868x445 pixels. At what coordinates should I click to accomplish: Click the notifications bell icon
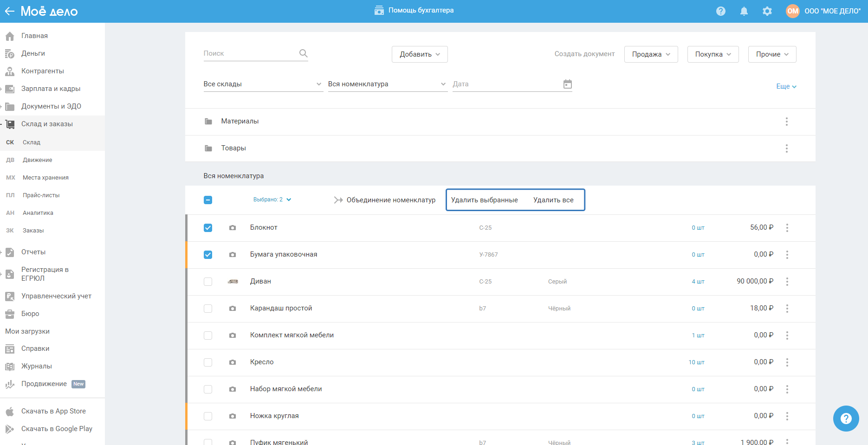click(744, 11)
